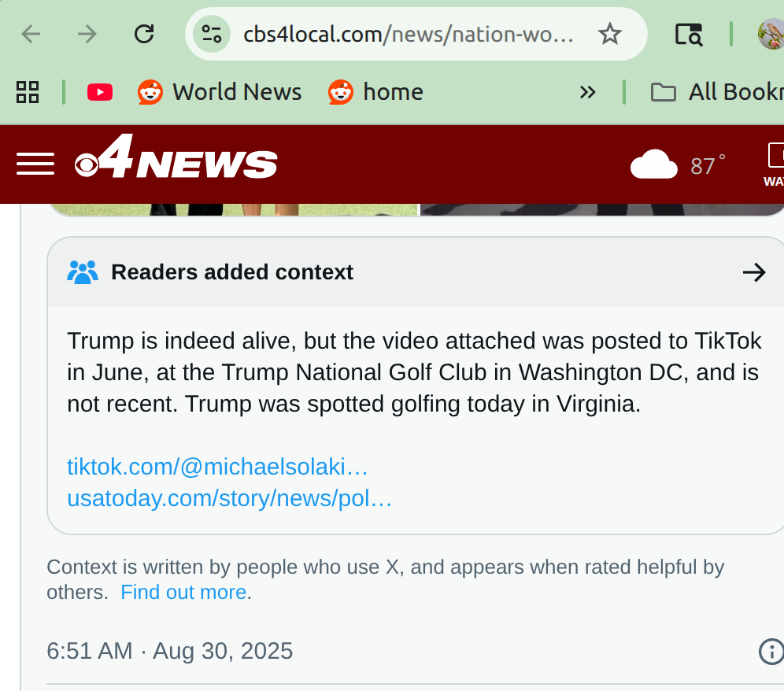This screenshot has width=784, height=691.
Task: Open the World News bookmark
Action: (x=220, y=92)
